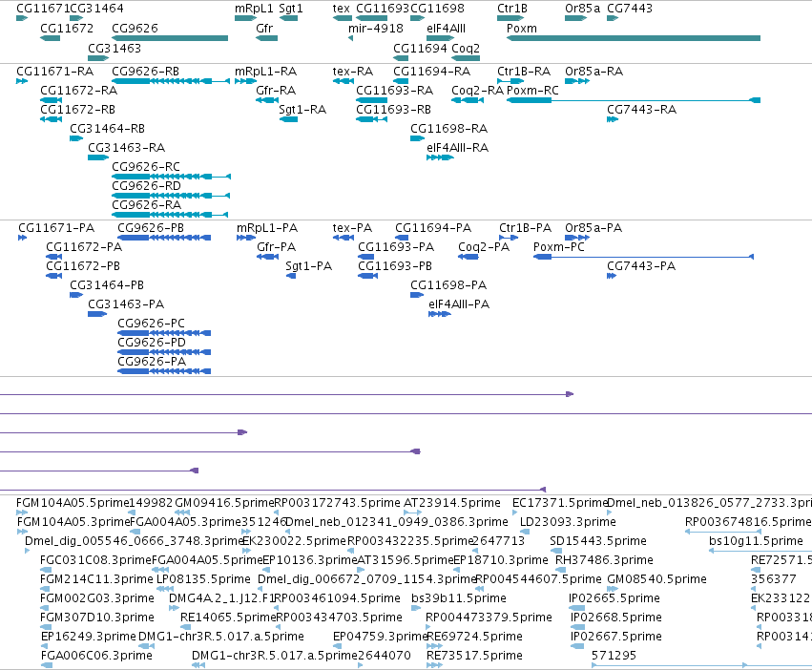Select the EP16249.3prime EST label
This screenshot has height=670, width=812.
pyautogui.click(x=88, y=637)
